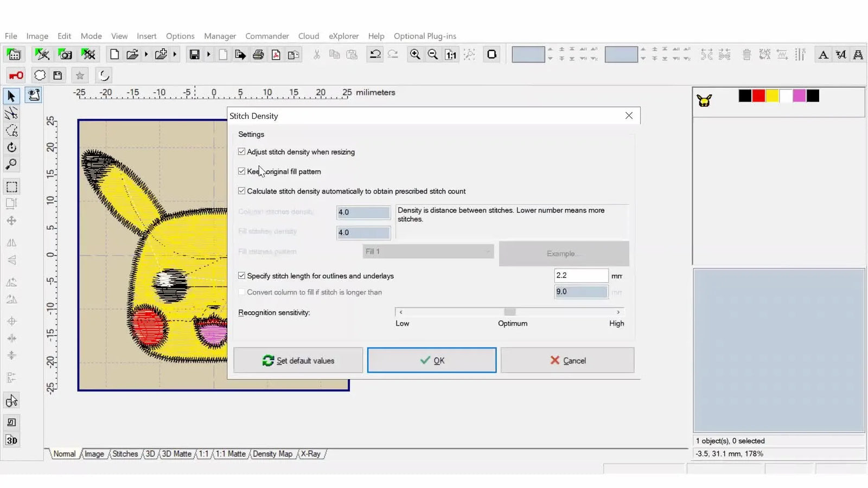Open the Mode menu

[x=91, y=36]
